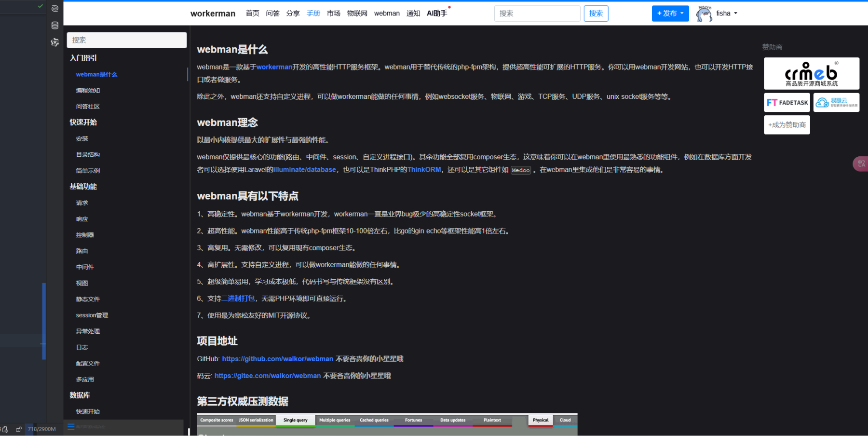Focus the top navbar search input
The image size is (868, 436).
pyautogui.click(x=537, y=14)
